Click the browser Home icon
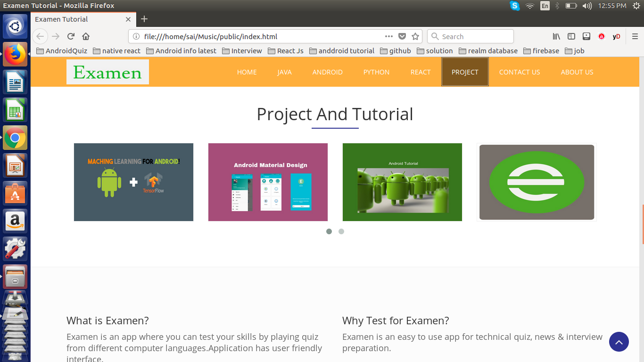This screenshot has width=644, height=362. [86, 36]
